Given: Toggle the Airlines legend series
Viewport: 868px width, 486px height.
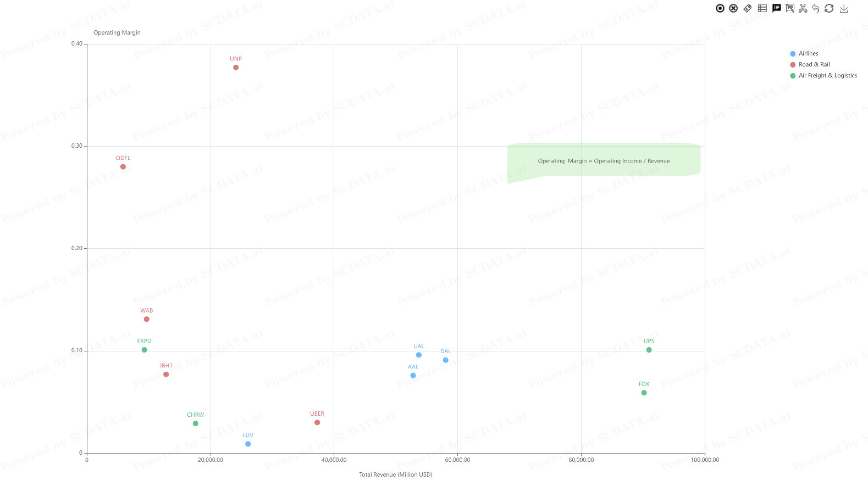Looking at the screenshot, I should point(804,54).
